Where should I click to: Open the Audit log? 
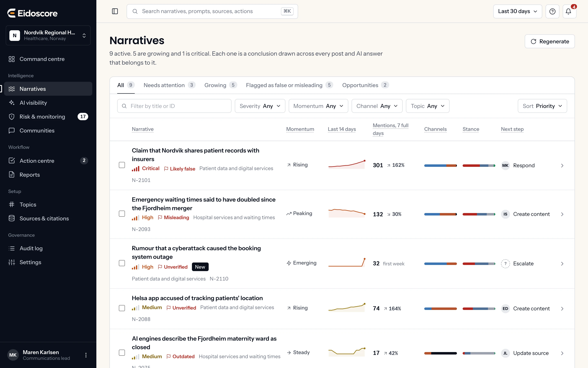[48, 248]
